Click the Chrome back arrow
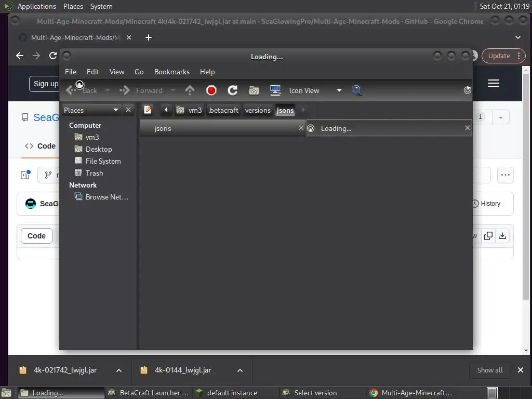 [x=20, y=56]
